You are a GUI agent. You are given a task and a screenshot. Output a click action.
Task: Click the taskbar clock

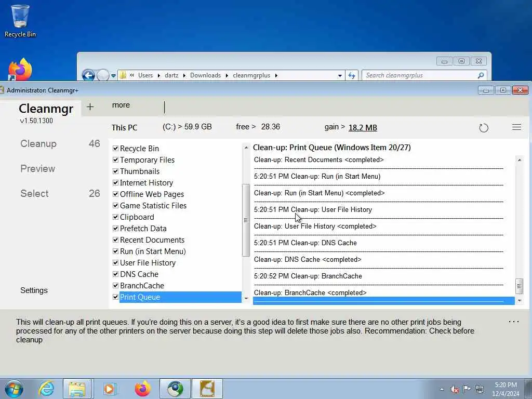coord(506,389)
